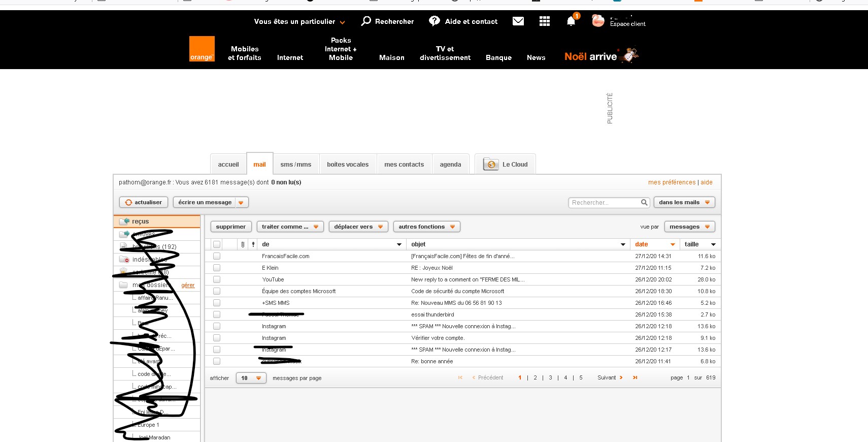Open the apps grid icon

tap(545, 21)
